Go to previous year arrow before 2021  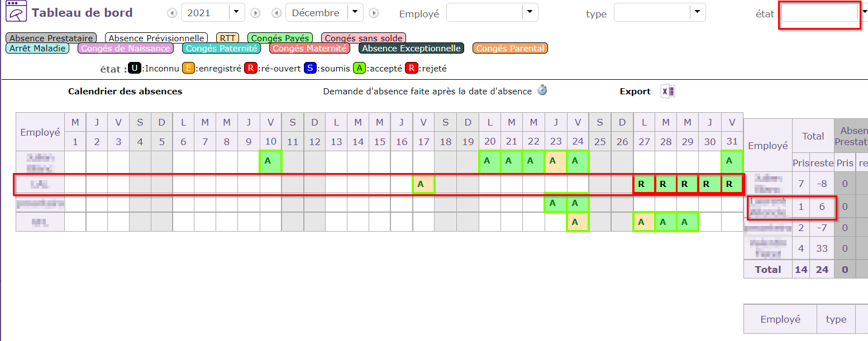click(x=172, y=13)
